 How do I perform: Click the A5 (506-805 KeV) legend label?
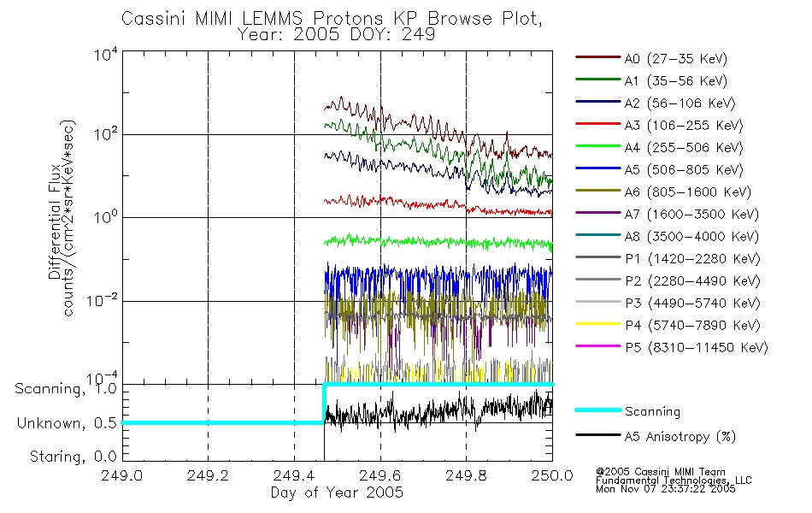click(x=684, y=170)
